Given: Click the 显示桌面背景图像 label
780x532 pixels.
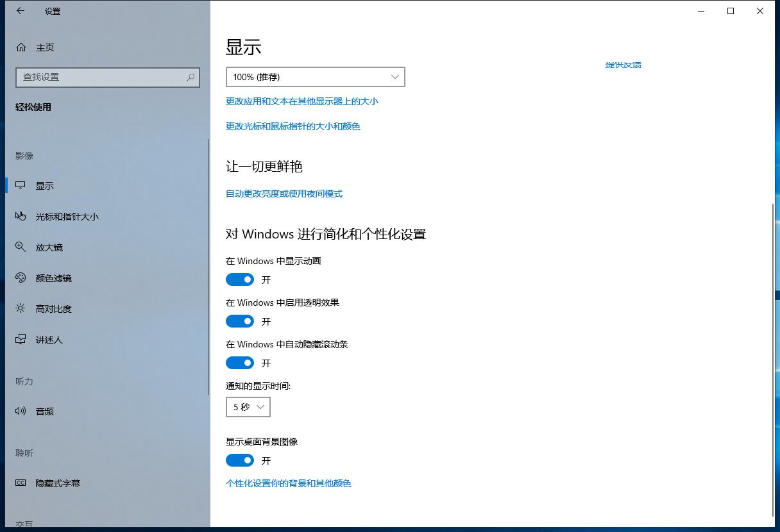Looking at the screenshot, I should (262, 442).
